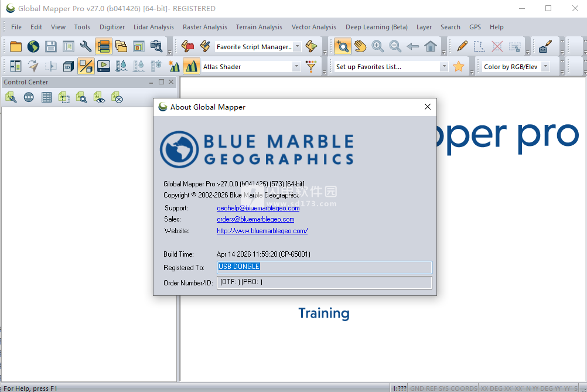
Task: Select the Grab-and-Drag hand tool
Action: tap(360, 46)
